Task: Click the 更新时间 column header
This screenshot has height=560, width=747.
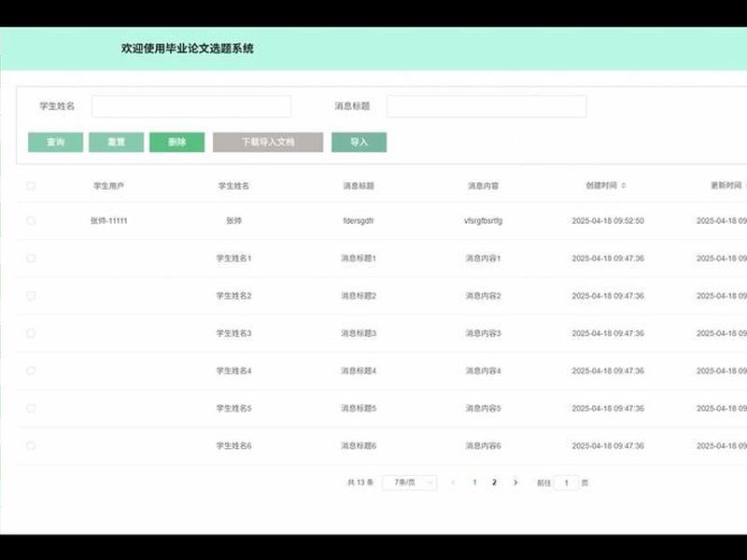Action: coord(726,185)
